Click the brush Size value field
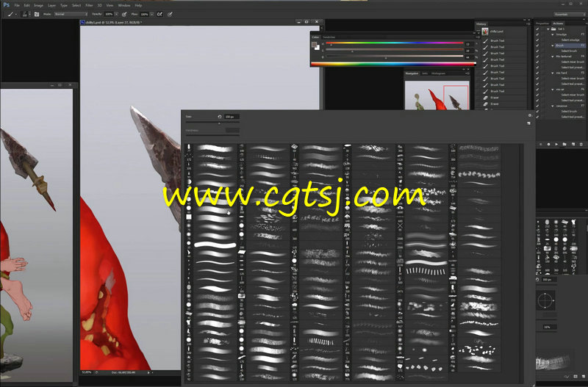588x387 pixels. 232,117
